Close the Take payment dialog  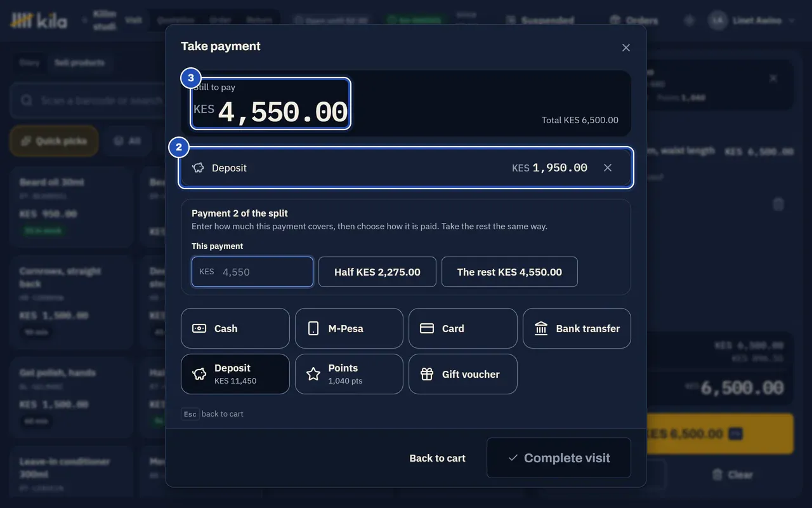[626, 48]
